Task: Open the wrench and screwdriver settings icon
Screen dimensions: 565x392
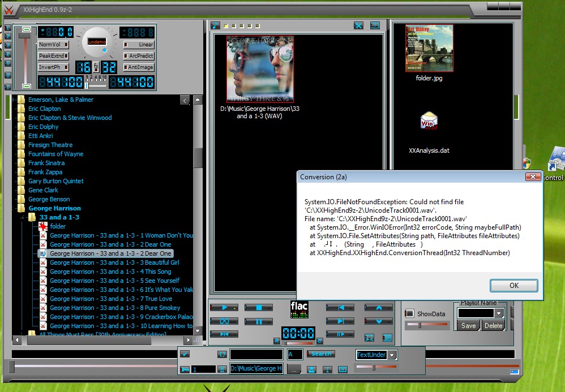Action: coord(358,25)
